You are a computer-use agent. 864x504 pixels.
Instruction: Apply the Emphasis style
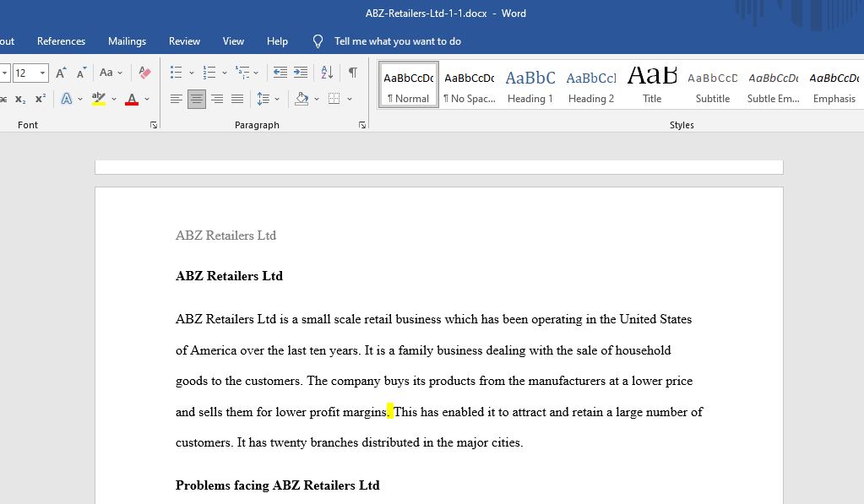(x=834, y=84)
